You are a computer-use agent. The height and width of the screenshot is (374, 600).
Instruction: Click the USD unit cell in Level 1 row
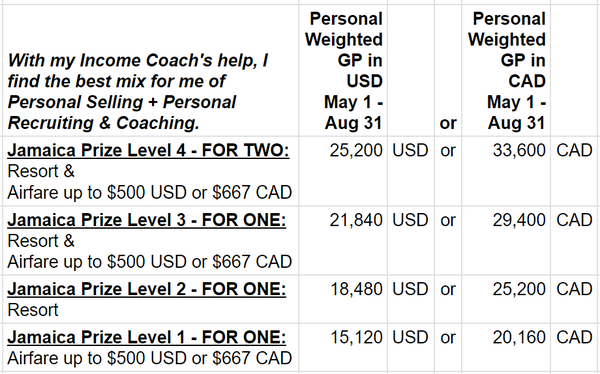410,337
